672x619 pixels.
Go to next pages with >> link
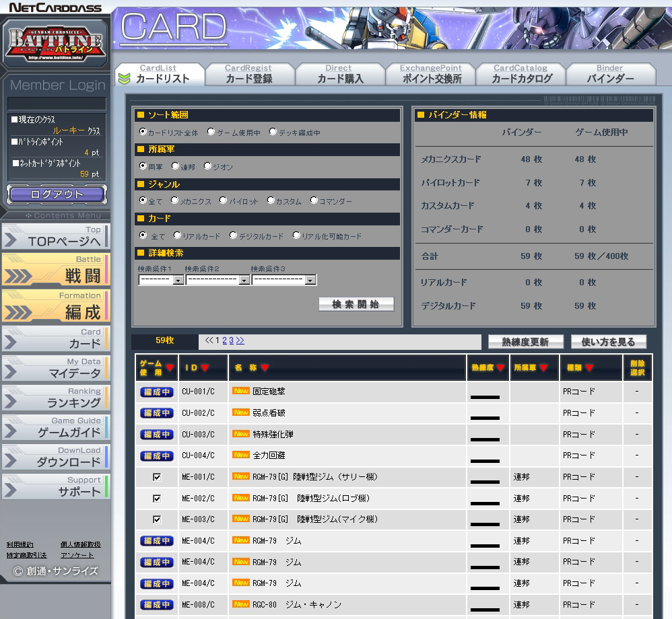pos(240,340)
